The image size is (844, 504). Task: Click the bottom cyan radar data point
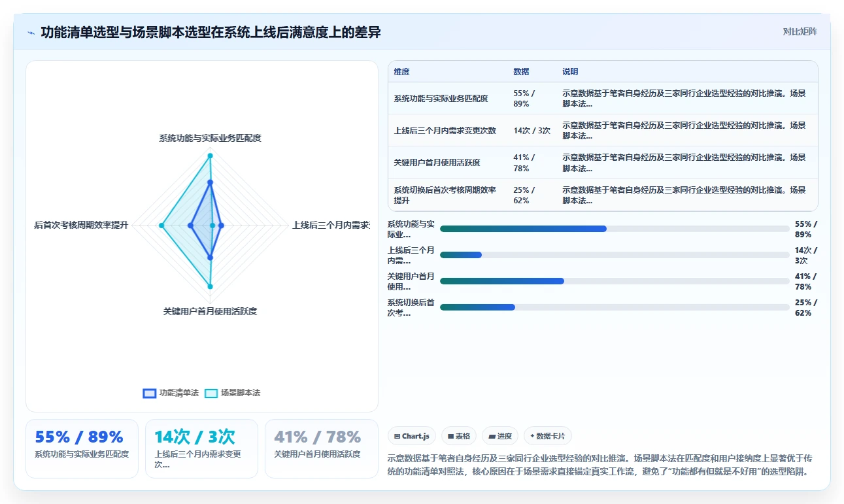coord(210,286)
